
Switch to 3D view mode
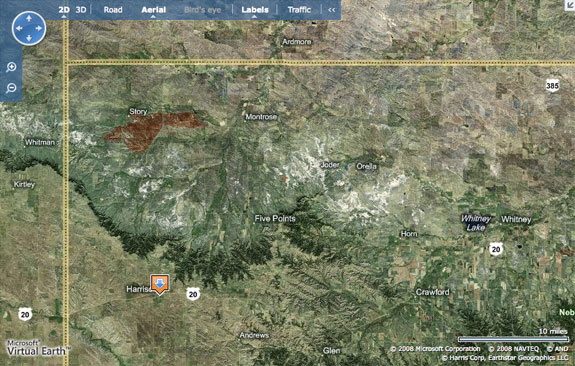click(x=81, y=10)
